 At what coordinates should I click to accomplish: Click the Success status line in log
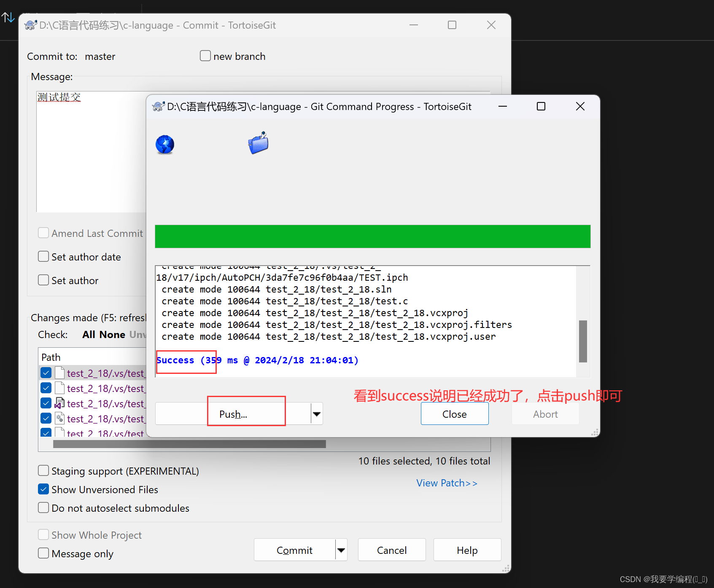pos(257,360)
